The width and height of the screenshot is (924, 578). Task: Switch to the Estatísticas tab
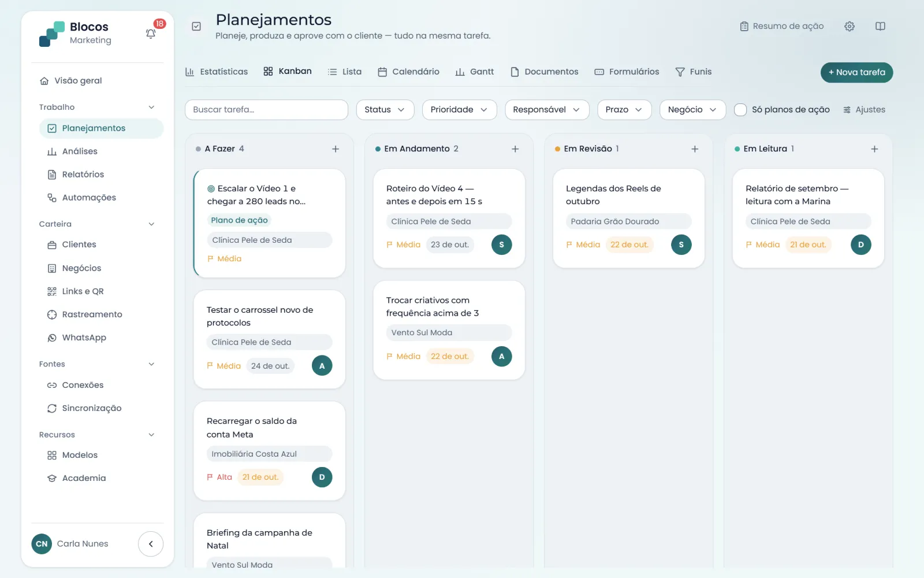point(217,72)
